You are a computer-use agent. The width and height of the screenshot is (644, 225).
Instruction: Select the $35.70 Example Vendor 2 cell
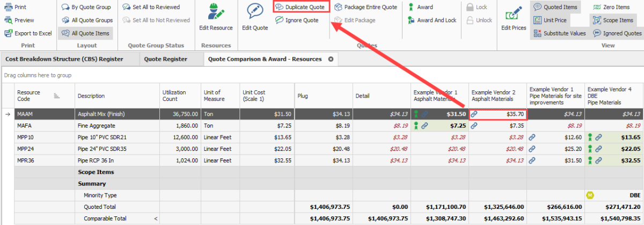click(498, 114)
